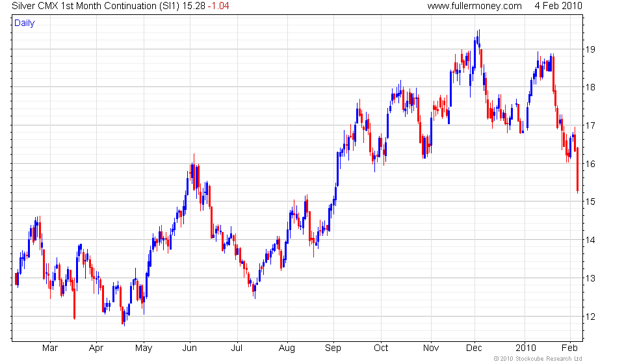
Task: Click the '2010' year axis label
Action: pyautogui.click(x=526, y=348)
